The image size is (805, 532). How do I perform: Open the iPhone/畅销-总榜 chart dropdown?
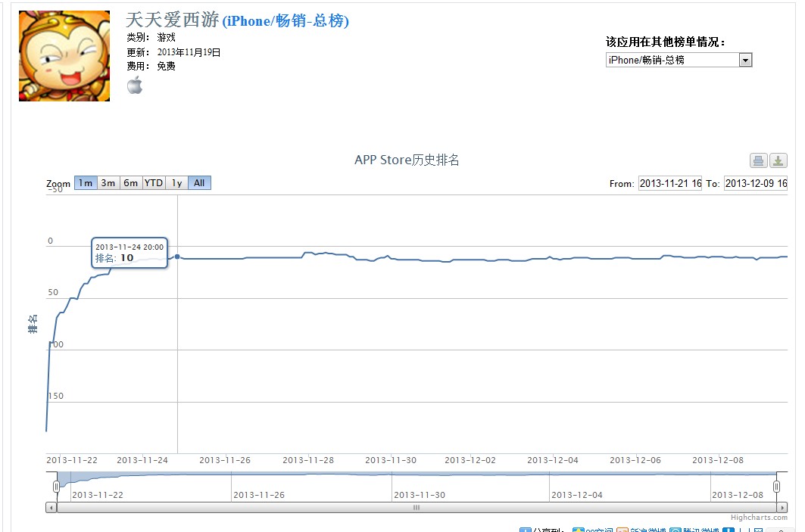(679, 60)
